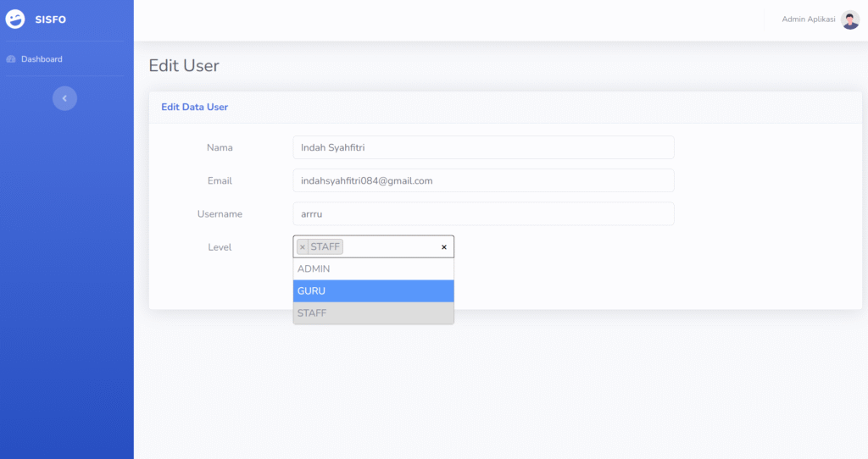The image size is (868, 459).
Task: Click the Edit Data User card header
Action: [x=194, y=107]
